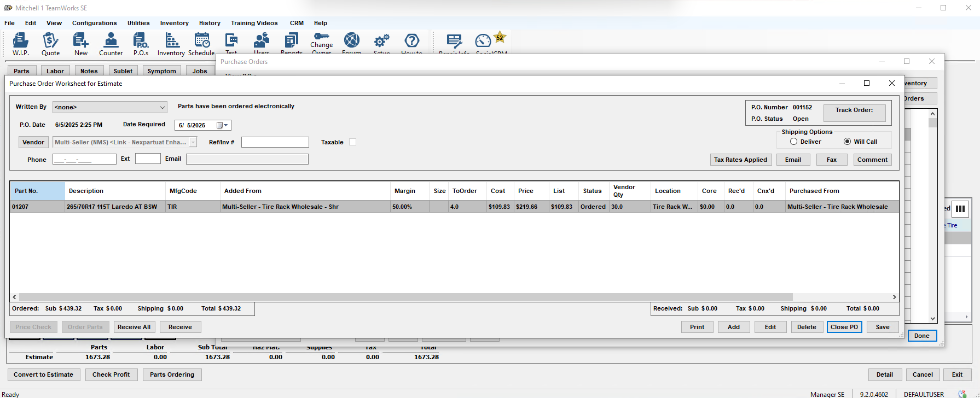Open the Training Videos menu
This screenshot has width=980, height=398.
254,23
